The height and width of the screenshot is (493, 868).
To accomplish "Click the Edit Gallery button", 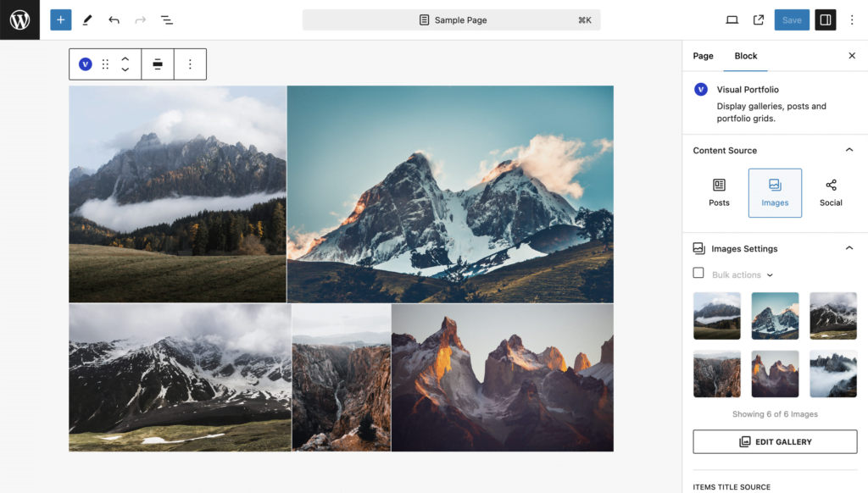I will pyautogui.click(x=775, y=441).
